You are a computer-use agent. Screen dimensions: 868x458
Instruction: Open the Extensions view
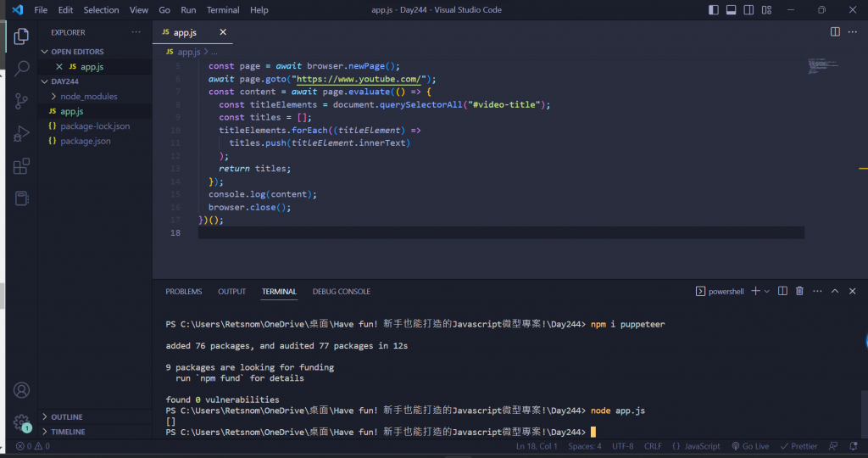(x=21, y=166)
